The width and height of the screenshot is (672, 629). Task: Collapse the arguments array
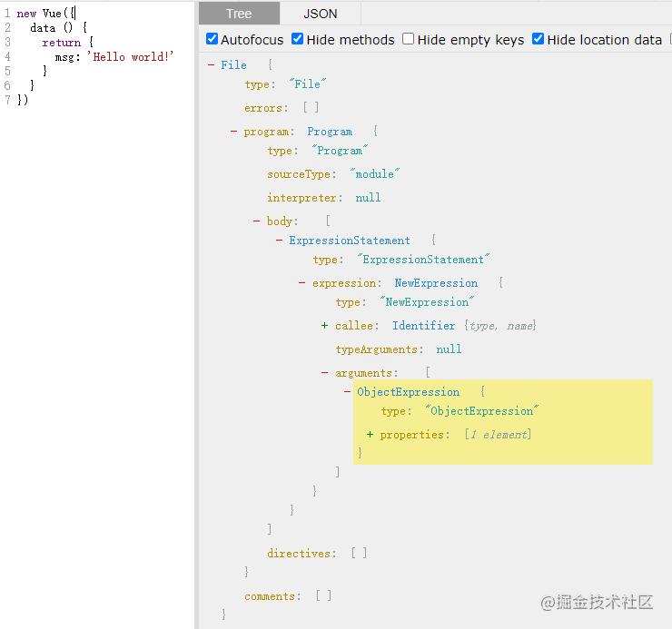[325, 373]
